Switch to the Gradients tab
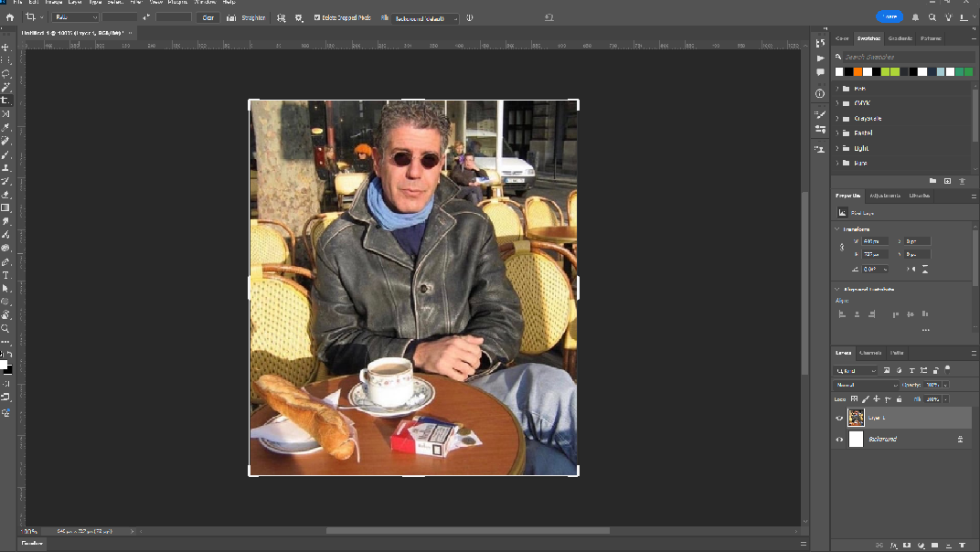The image size is (980, 552). 900,38
